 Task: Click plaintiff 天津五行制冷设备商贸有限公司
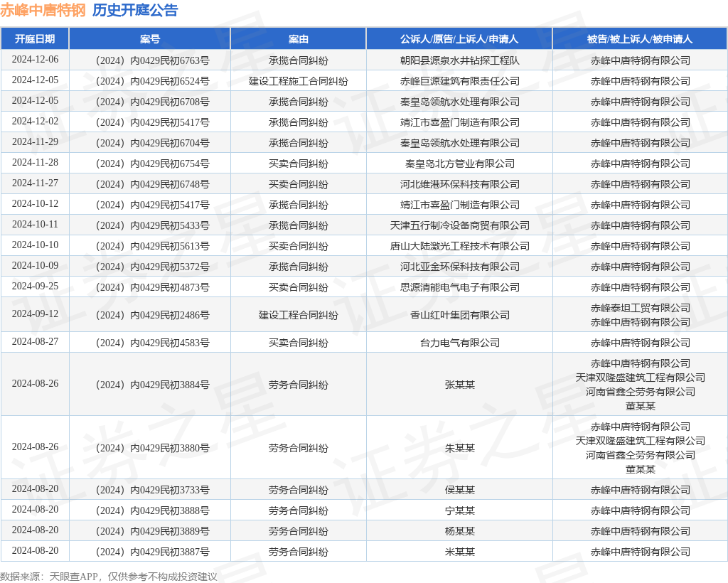click(x=460, y=225)
